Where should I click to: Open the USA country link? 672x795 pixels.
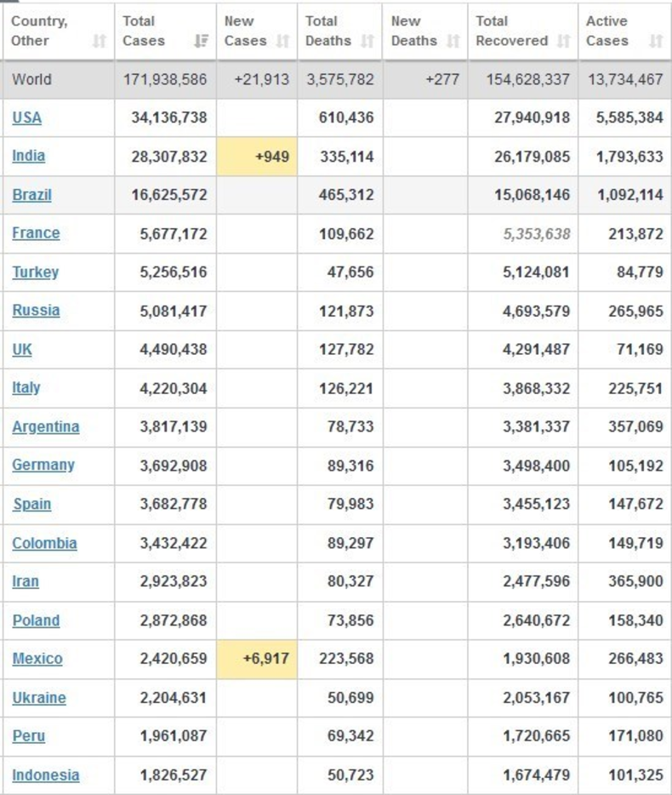[26, 117]
